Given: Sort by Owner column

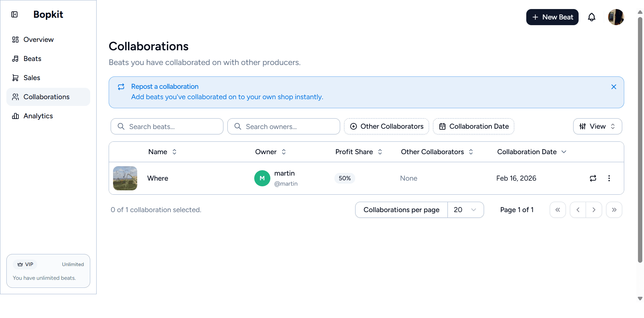Looking at the screenshot, I should click(284, 152).
